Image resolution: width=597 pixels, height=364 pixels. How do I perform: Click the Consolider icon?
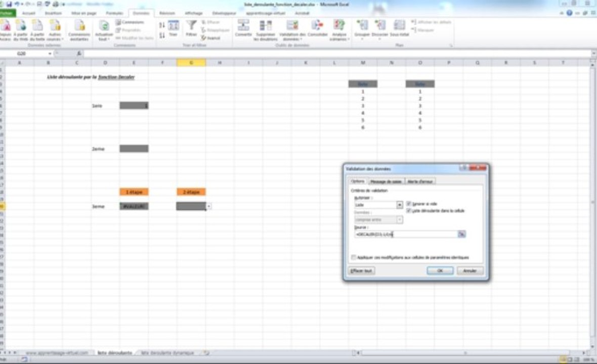(318, 28)
